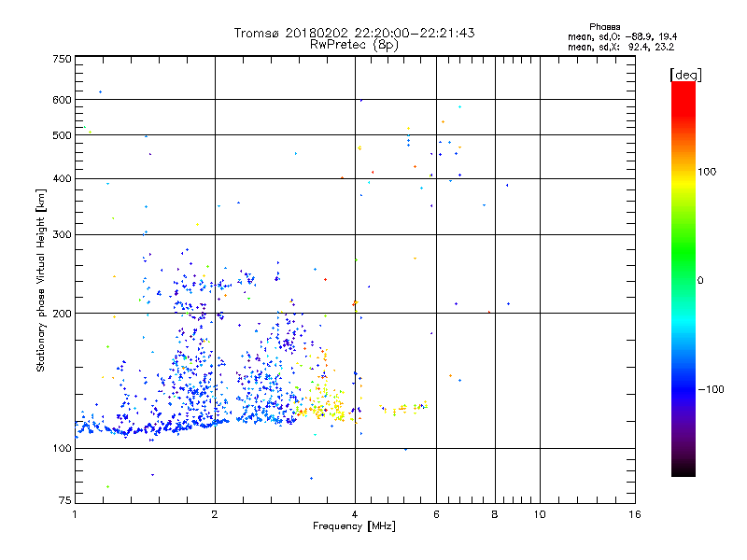Click the plot title 'Tromsø 20180202 22:20:00-22:21:43'
This screenshot has width=747, height=560.
(354, 33)
